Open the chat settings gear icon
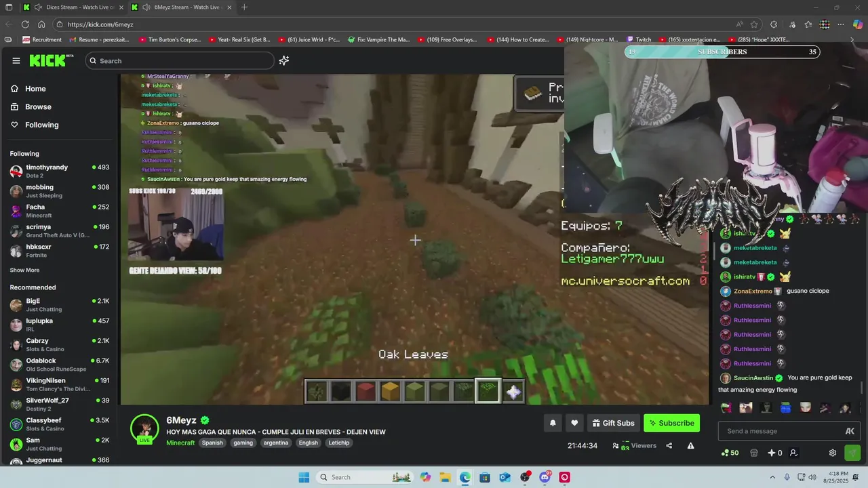This screenshot has width=868, height=488. pyautogui.click(x=833, y=453)
